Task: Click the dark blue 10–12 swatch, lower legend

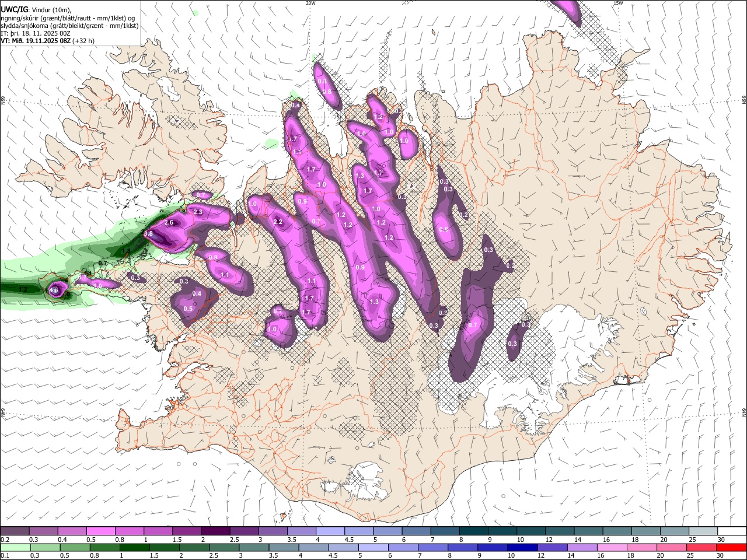Action: tap(522, 547)
